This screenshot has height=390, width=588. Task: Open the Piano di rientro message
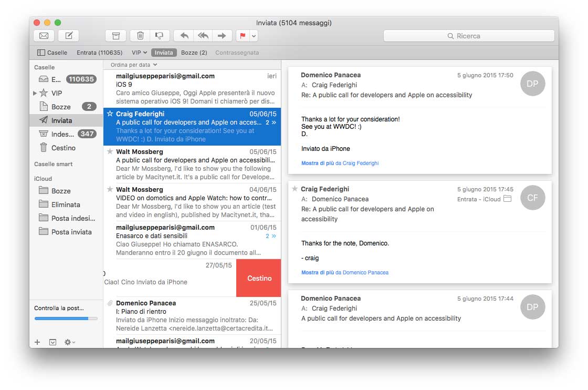click(192, 316)
